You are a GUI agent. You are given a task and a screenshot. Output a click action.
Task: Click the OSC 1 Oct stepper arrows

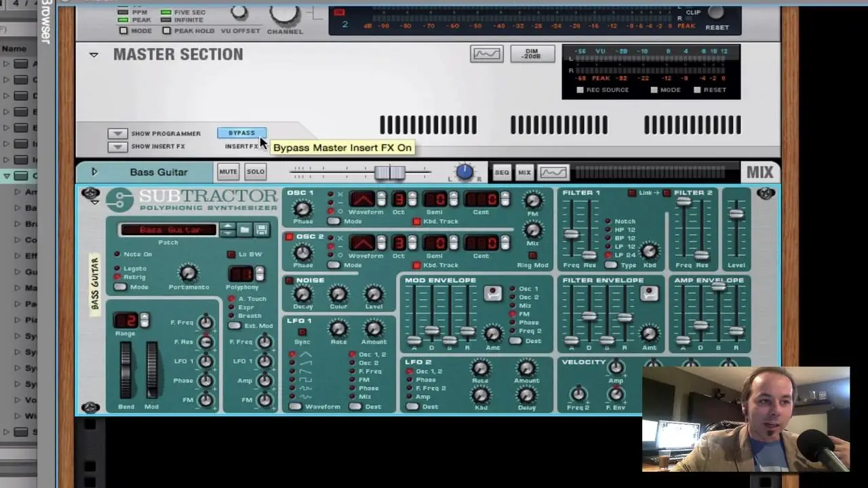click(x=411, y=199)
